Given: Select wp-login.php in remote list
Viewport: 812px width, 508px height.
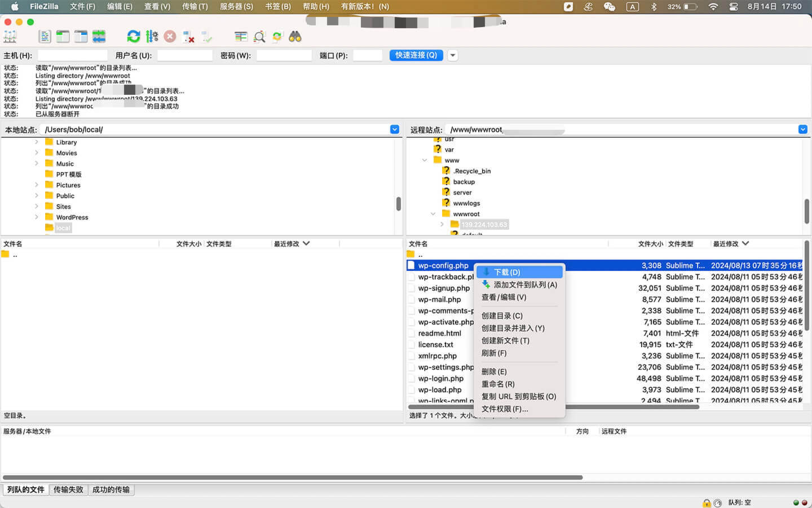Looking at the screenshot, I should click(441, 378).
